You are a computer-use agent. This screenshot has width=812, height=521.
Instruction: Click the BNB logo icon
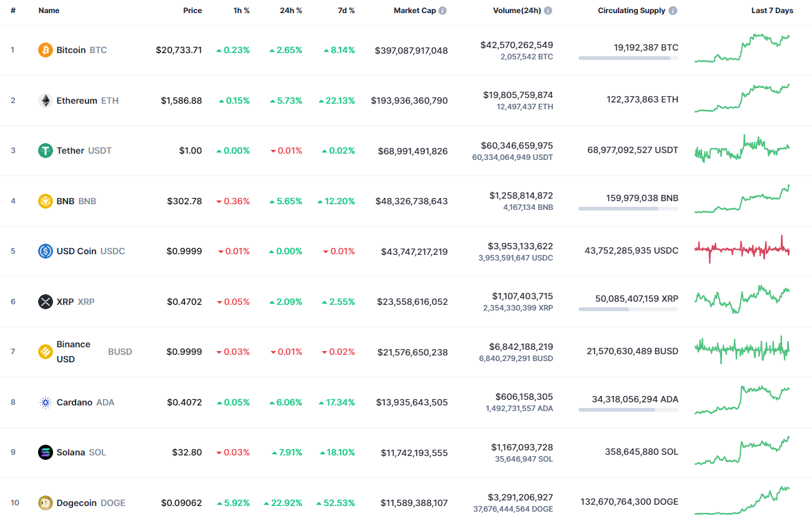click(x=45, y=201)
